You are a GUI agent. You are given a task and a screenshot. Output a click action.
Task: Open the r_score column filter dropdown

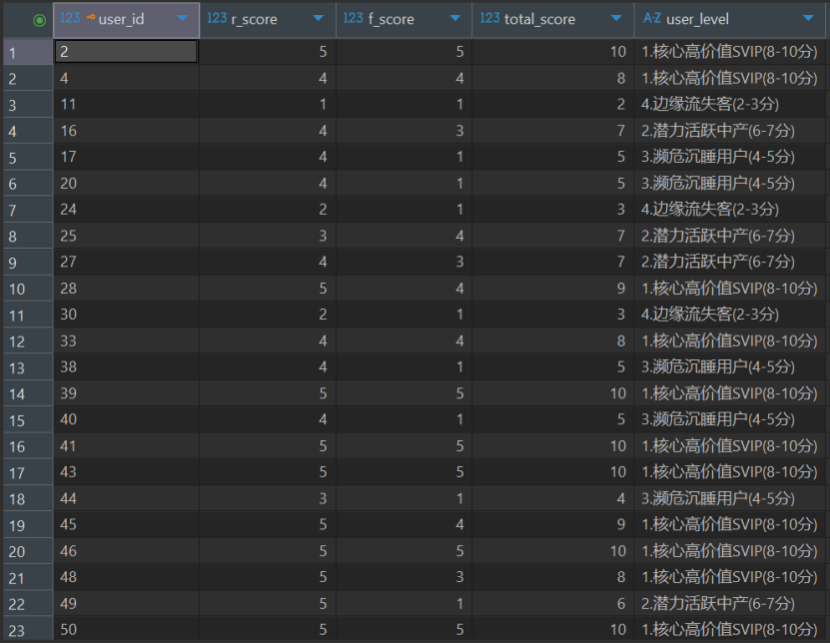pyautogui.click(x=319, y=19)
